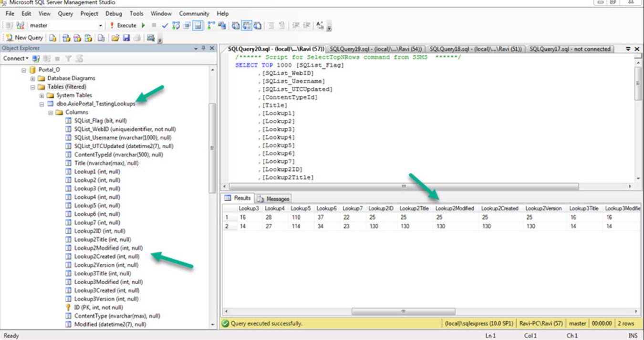Click the Cancel Executing Query stop icon
644x340 pixels.
(154, 25)
